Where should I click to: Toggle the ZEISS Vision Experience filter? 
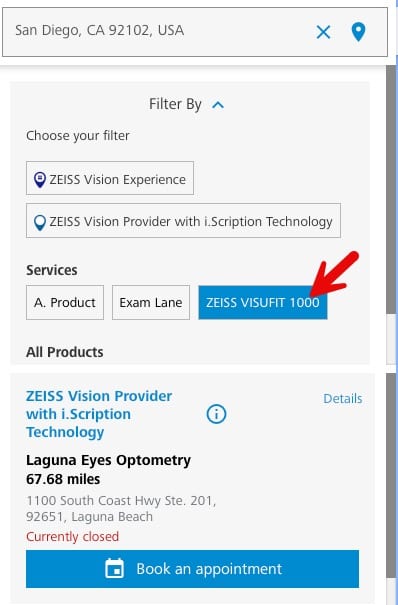tap(110, 178)
